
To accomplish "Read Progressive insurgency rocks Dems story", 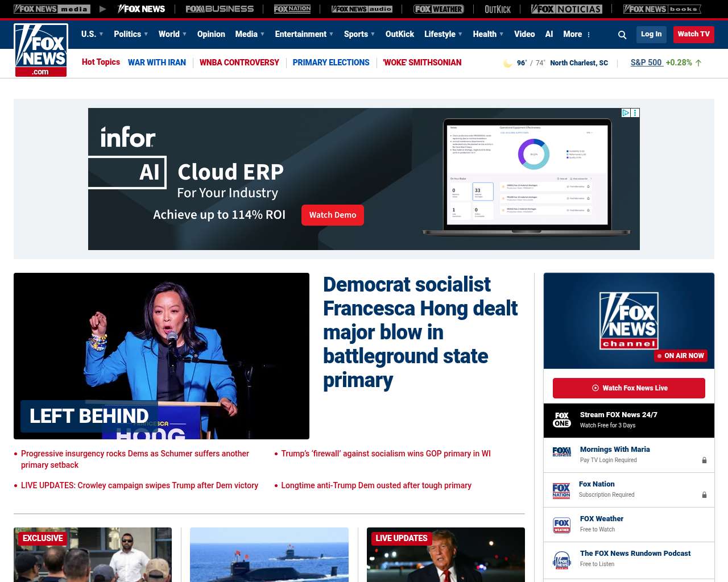I will pos(135,459).
